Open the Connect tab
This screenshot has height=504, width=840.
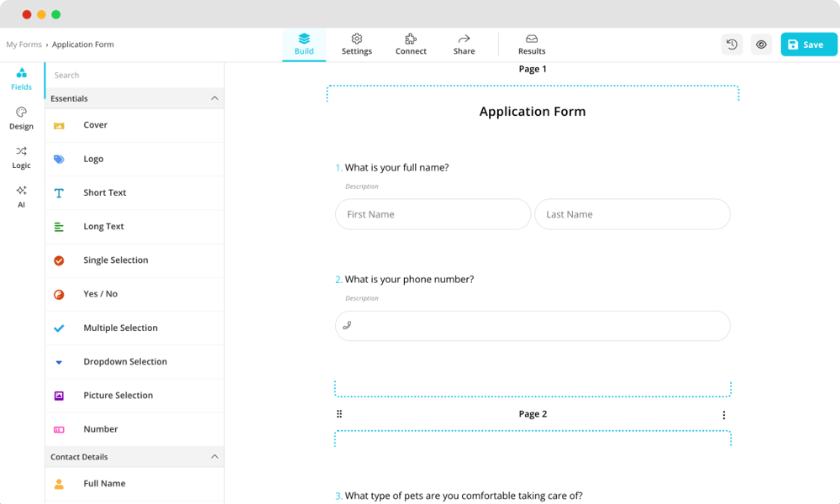pyautogui.click(x=411, y=45)
